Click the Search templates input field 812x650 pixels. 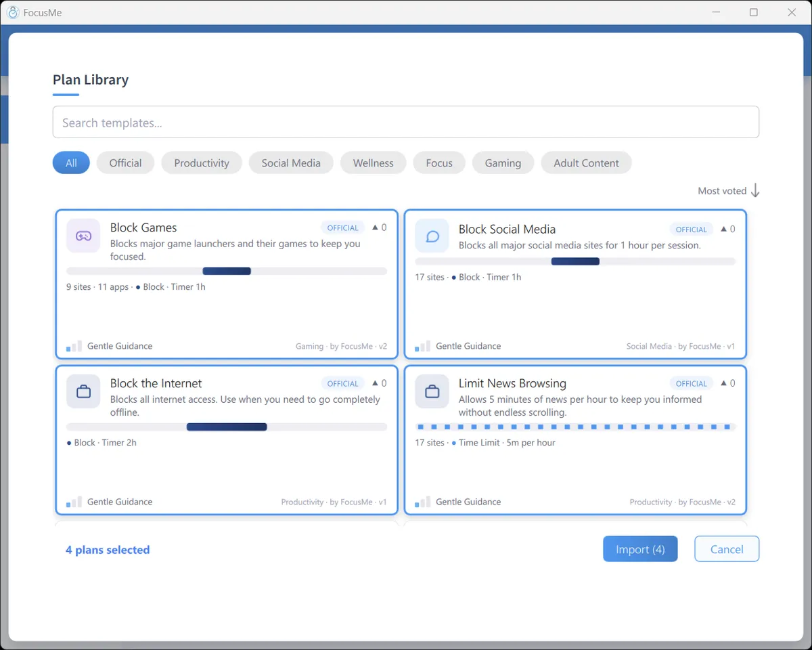[406, 123]
